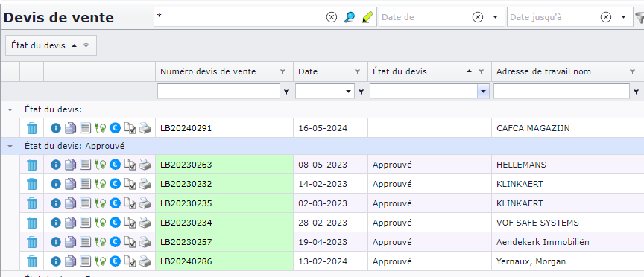Print quote LB20230232 with printer icon
Viewport: 644px width, 277px height.
145,184
